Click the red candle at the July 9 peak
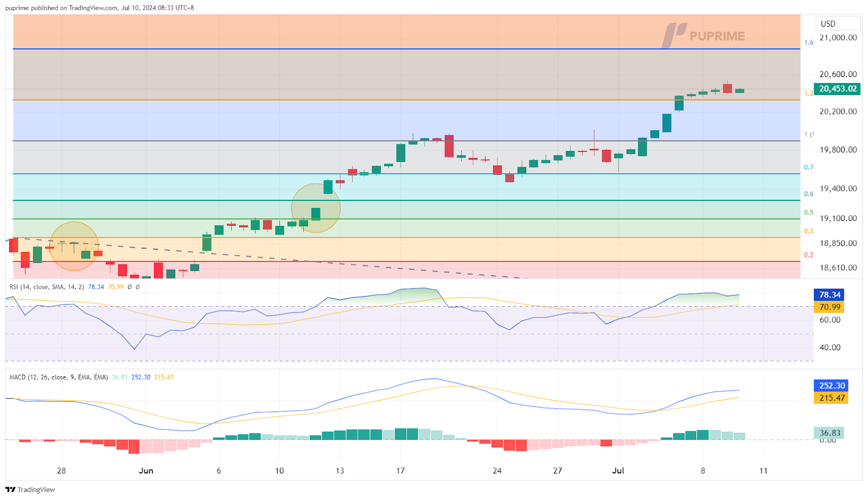Image resolution: width=868 pixels, height=499 pixels. click(x=727, y=88)
